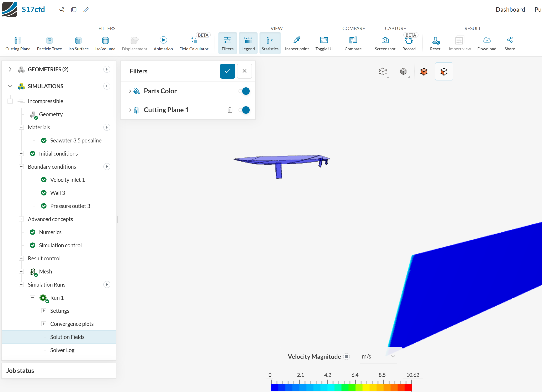
Task: Open the Inspect point tool
Action: click(x=296, y=43)
